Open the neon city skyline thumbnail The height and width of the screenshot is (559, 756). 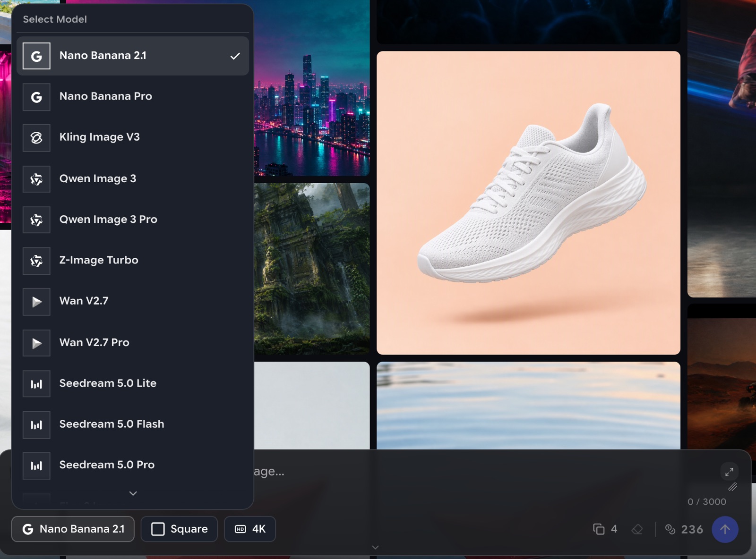tap(312, 88)
